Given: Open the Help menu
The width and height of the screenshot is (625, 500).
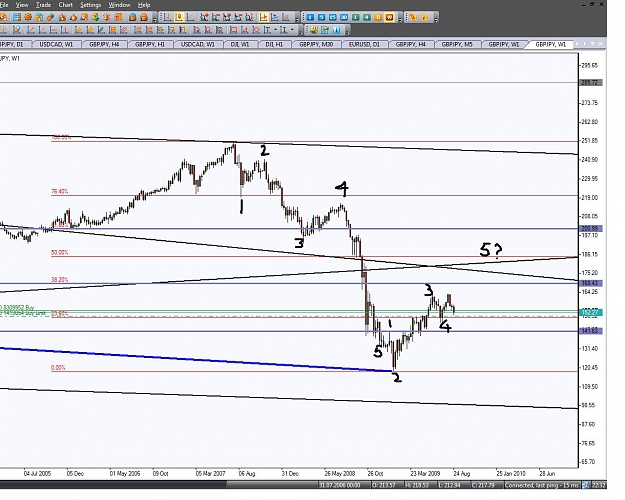Looking at the screenshot, I should (x=144, y=5).
